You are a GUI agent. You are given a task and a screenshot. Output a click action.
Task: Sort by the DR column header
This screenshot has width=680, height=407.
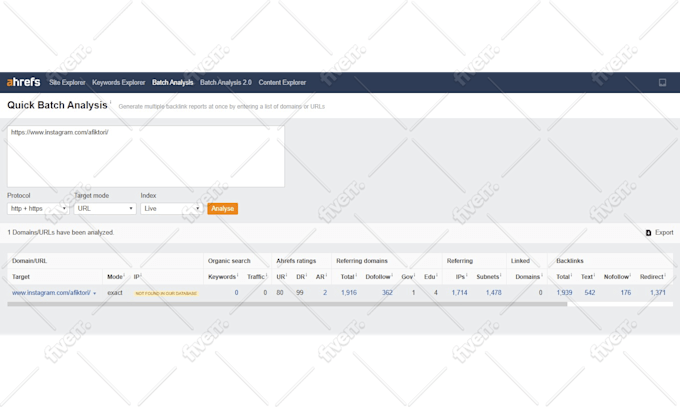tap(301, 277)
